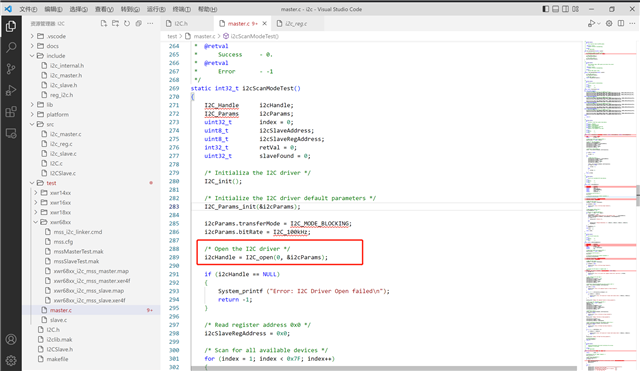The height and width of the screenshot is (371, 640).
Task: Open the Remote Explorer view
Action: [11, 133]
